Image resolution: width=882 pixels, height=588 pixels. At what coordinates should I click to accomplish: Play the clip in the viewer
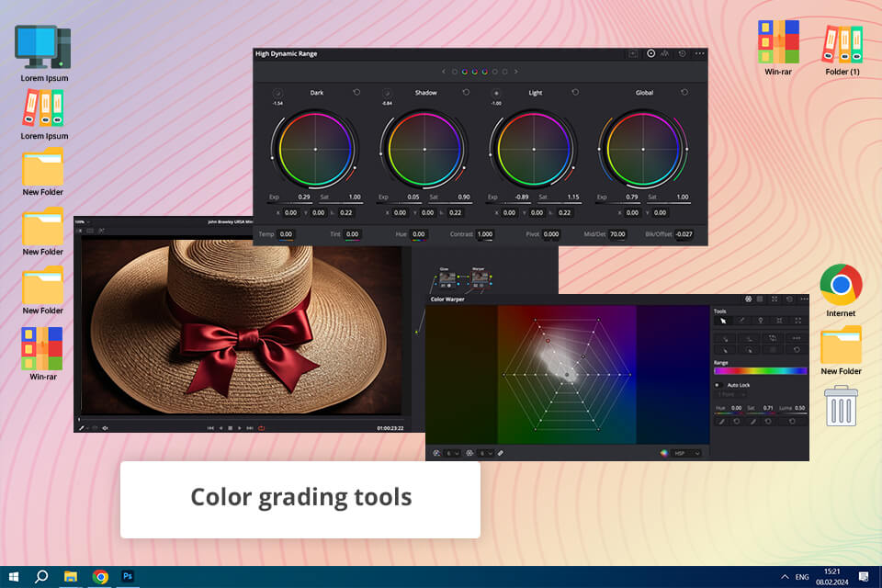coord(240,428)
